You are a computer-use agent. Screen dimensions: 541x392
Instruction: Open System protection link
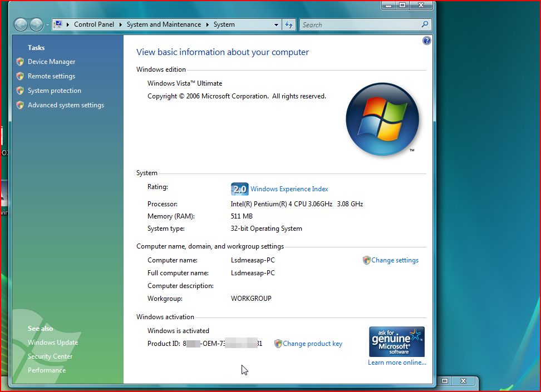point(55,91)
